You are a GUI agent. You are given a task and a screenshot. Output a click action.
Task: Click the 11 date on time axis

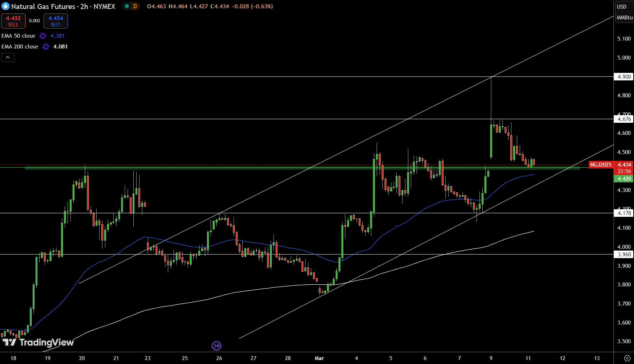click(x=528, y=358)
